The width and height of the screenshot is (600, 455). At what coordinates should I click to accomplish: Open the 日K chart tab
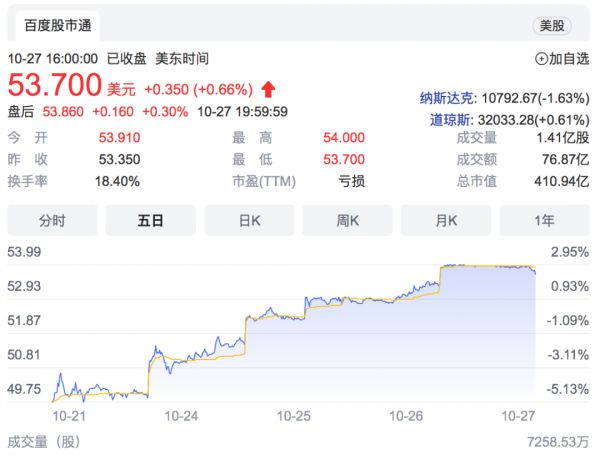(248, 220)
